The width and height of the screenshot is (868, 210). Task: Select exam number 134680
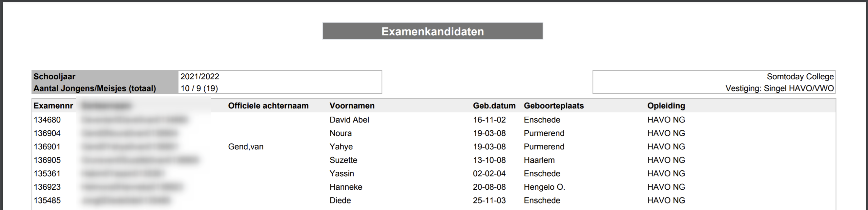47,120
